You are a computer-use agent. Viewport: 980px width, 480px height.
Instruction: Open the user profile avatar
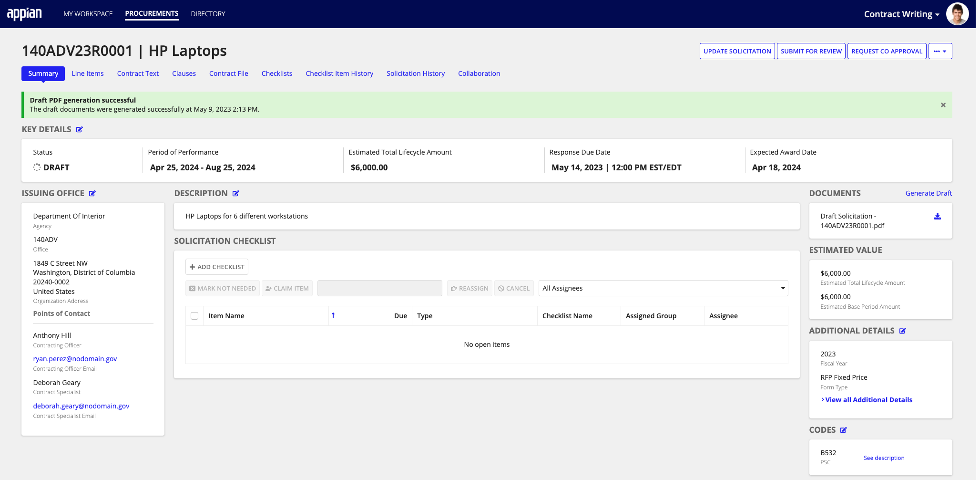pos(957,14)
